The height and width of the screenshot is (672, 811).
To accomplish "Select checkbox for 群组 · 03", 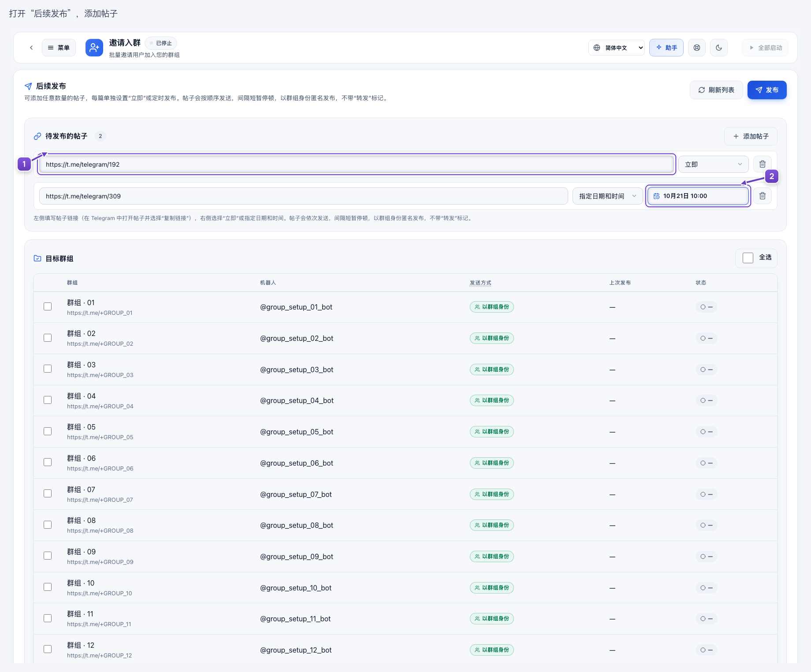I will (x=48, y=369).
